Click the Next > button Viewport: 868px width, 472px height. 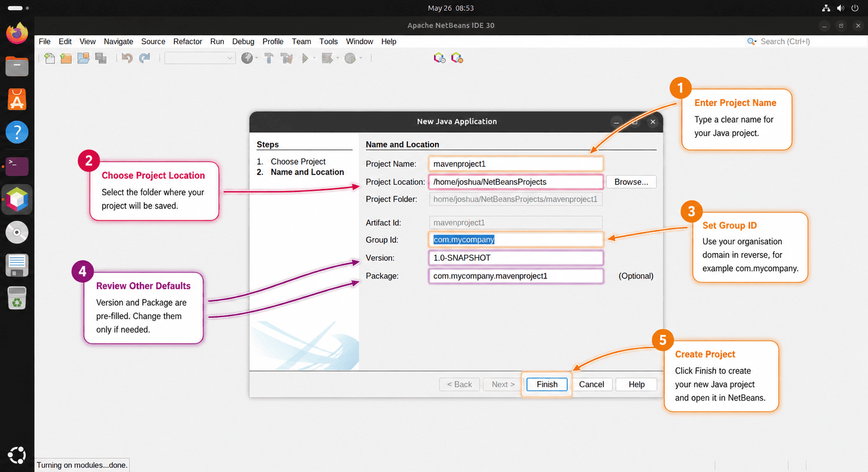(x=503, y=384)
